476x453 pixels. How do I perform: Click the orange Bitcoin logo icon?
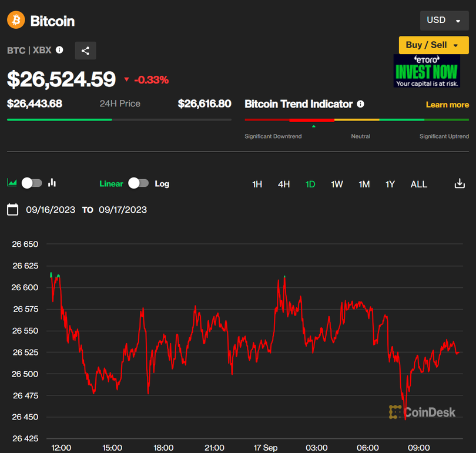click(16, 21)
